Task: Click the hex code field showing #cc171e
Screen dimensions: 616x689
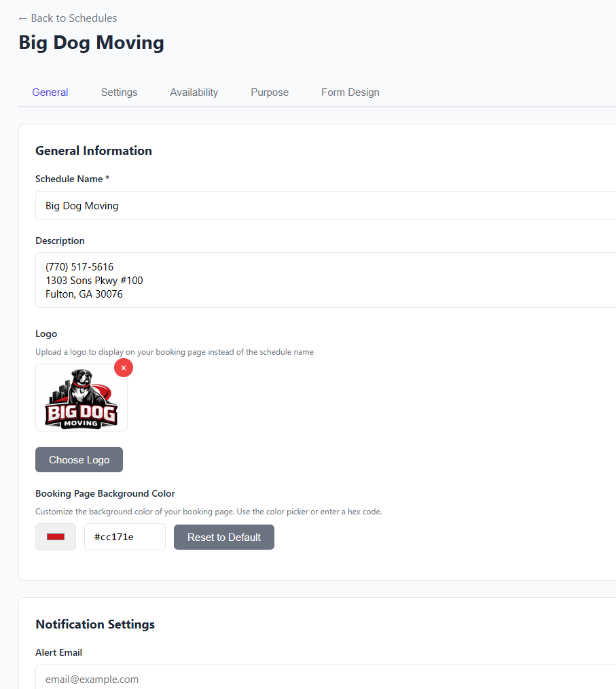Action: (x=124, y=537)
